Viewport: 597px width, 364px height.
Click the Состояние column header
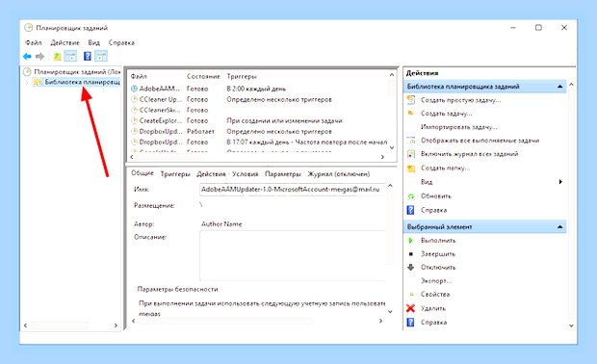tap(203, 76)
